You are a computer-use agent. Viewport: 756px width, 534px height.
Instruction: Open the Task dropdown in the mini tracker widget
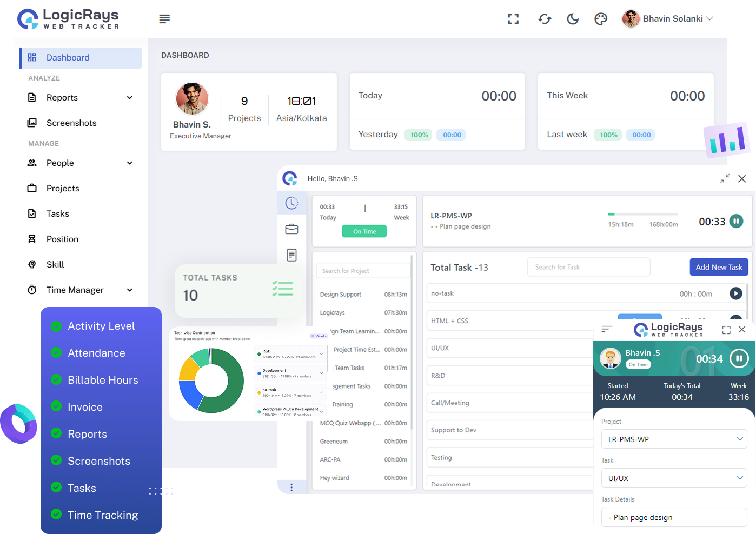pyautogui.click(x=674, y=478)
